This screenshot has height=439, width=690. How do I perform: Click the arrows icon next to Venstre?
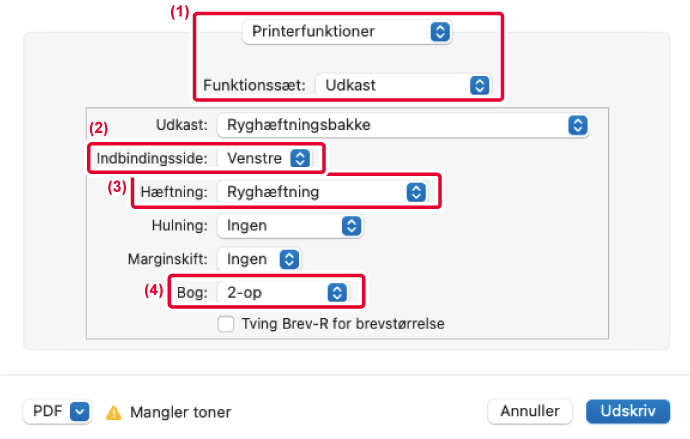pyautogui.click(x=300, y=158)
